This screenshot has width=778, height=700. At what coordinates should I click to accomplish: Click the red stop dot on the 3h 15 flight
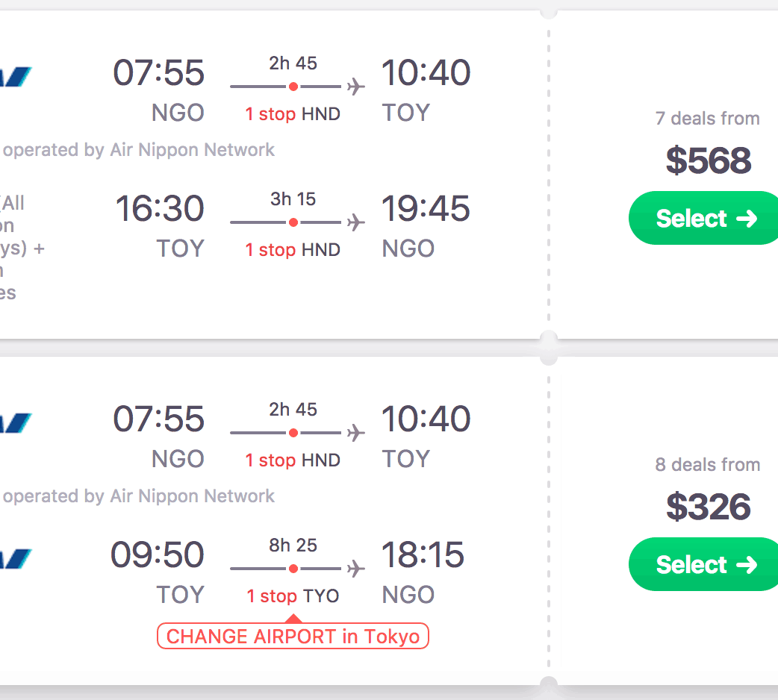293,222
